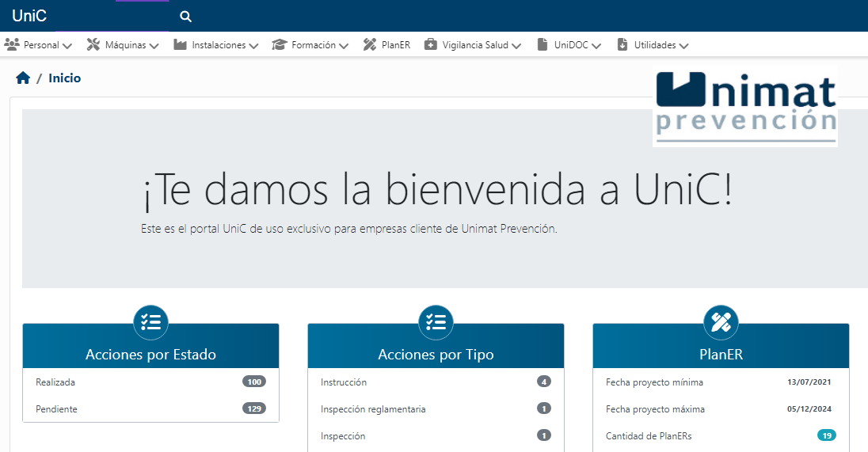The image size is (868, 452).
Task: Click the Cantidad de PlanERs label
Action: click(x=649, y=436)
